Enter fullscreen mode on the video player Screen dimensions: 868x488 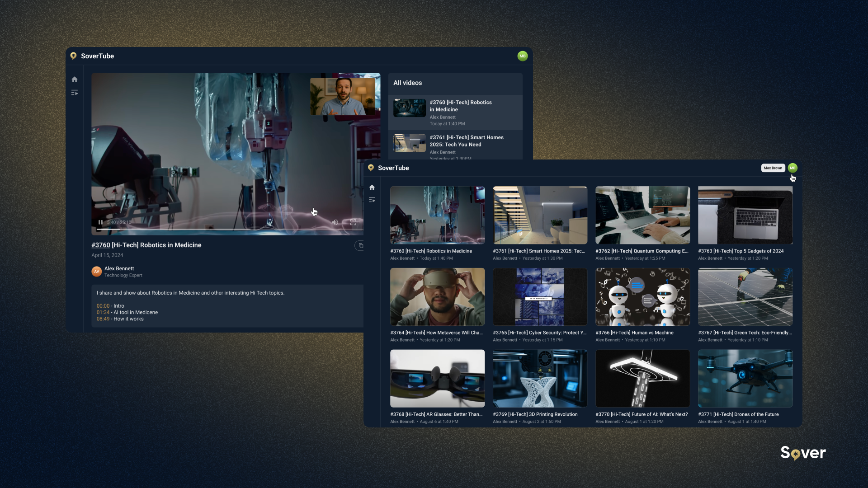point(353,222)
